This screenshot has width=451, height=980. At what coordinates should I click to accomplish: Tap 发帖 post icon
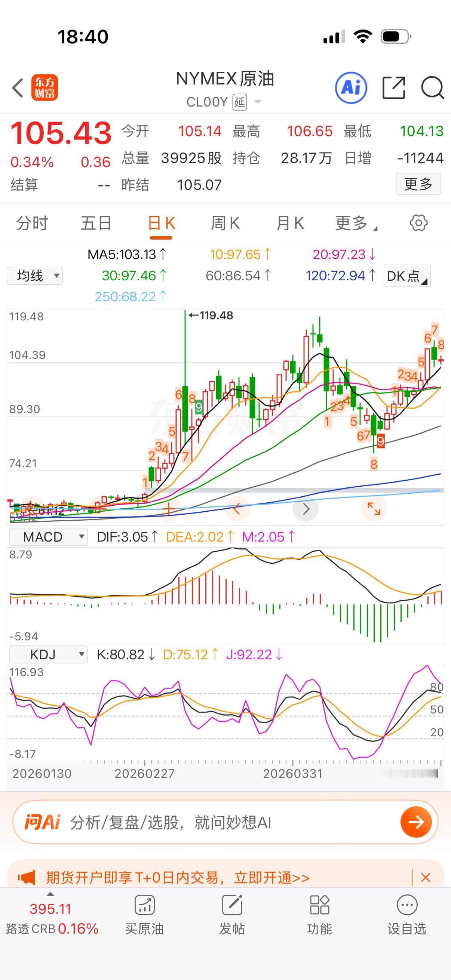[x=232, y=915]
